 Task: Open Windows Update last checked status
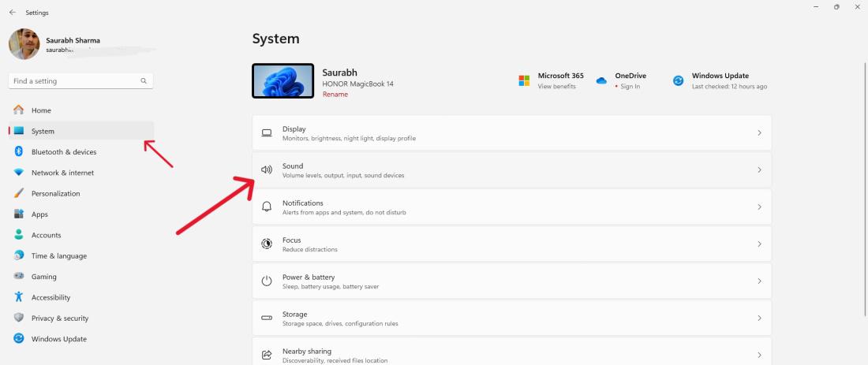[729, 87]
